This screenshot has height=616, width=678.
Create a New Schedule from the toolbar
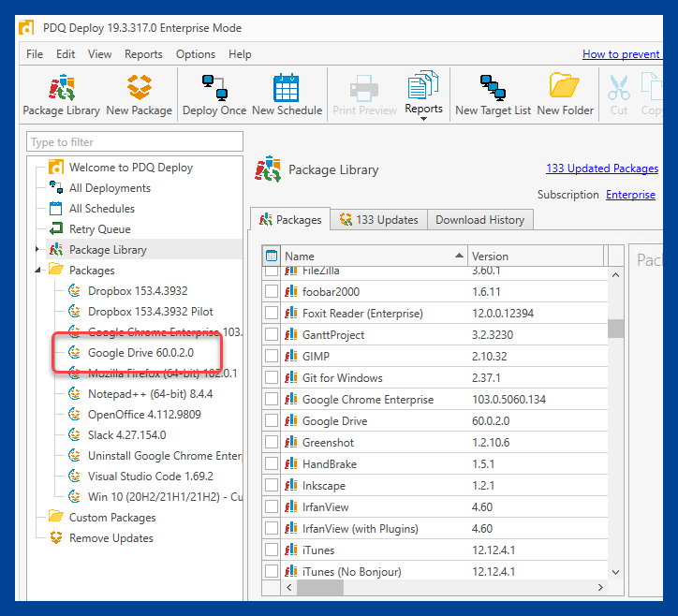pos(287,95)
